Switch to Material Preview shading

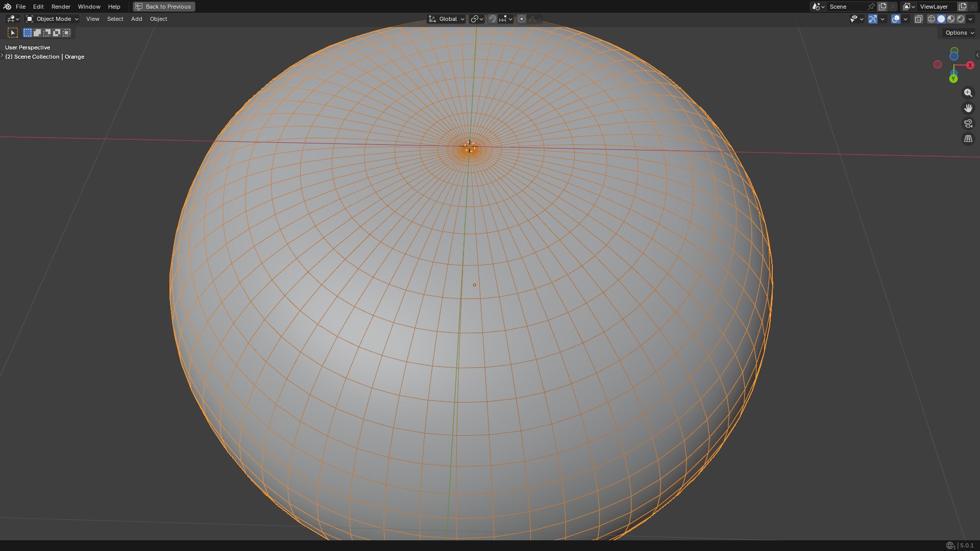pyautogui.click(x=951, y=19)
